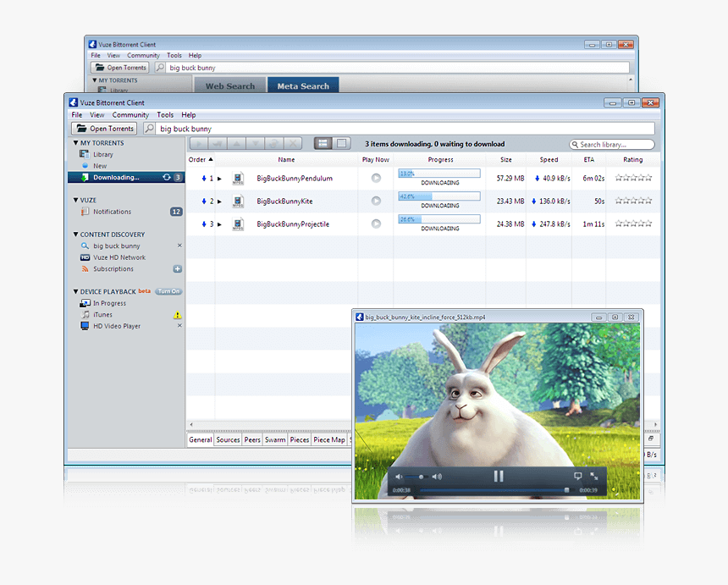Click the Downloading refresh spinner icon

[167, 177]
